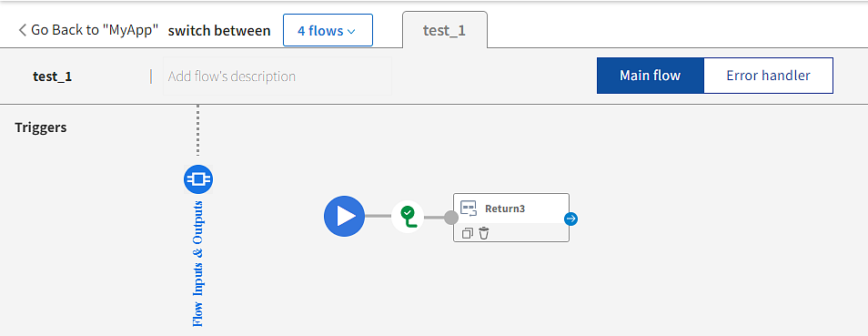Click the gray connector dot before Return3
This screenshot has width=868, height=336.
[x=451, y=218]
